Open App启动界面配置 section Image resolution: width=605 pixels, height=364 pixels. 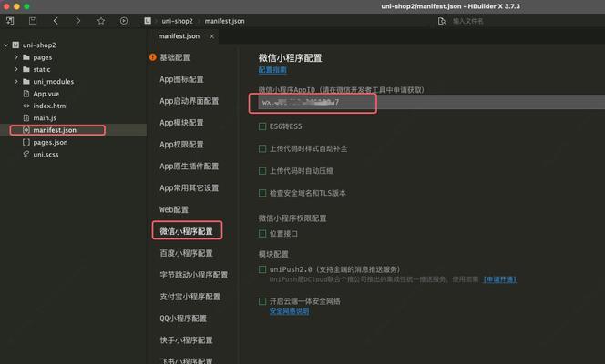190,101
